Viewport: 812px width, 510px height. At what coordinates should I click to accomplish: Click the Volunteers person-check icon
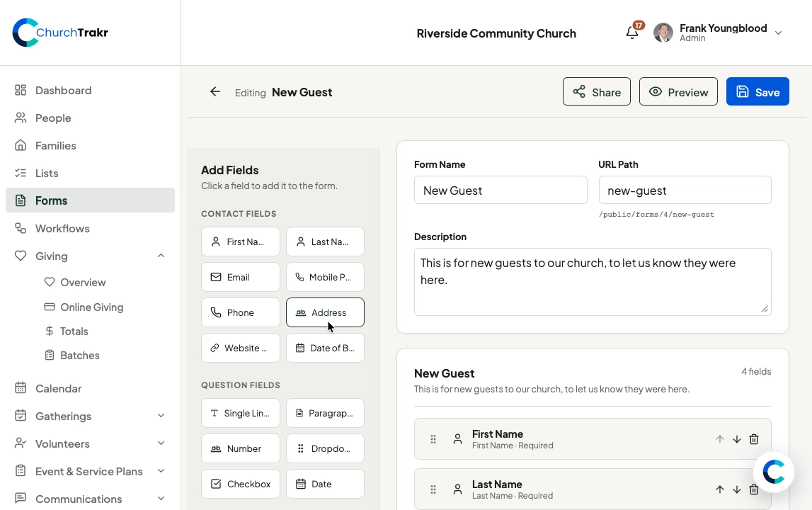click(21, 443)
